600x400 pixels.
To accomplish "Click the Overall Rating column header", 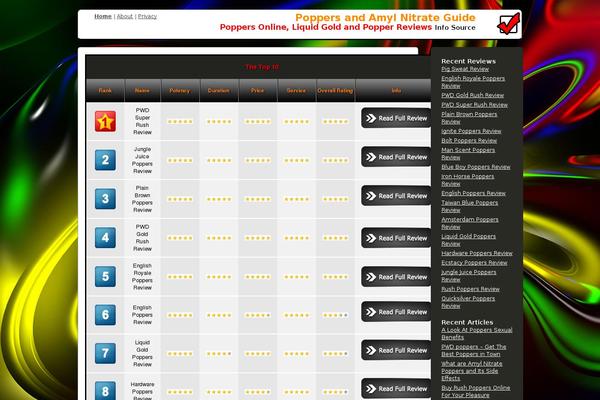I will [335, 91].
